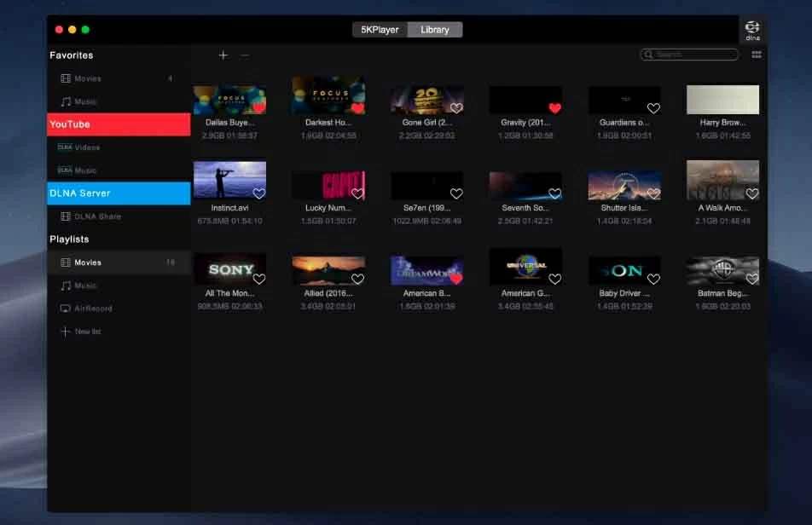Switch to grid view using grid icon
This screenshot has width=812, height=525.
757,55
